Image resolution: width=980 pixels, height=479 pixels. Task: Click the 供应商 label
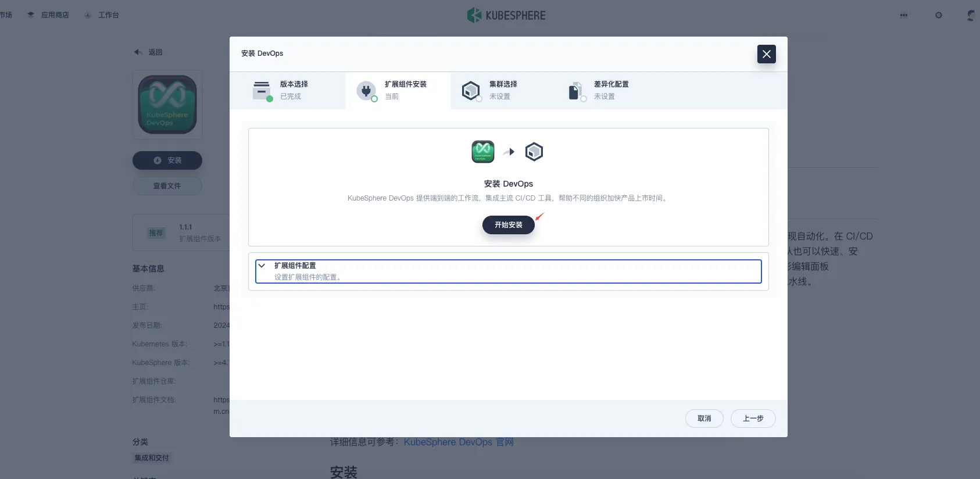144,288
